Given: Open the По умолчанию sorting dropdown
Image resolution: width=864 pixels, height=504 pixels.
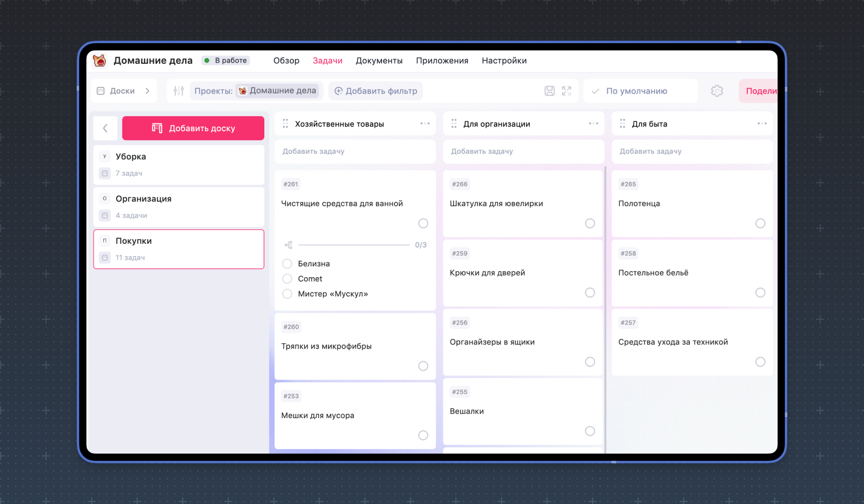Looking at the screenshot, I should (636, 91).
